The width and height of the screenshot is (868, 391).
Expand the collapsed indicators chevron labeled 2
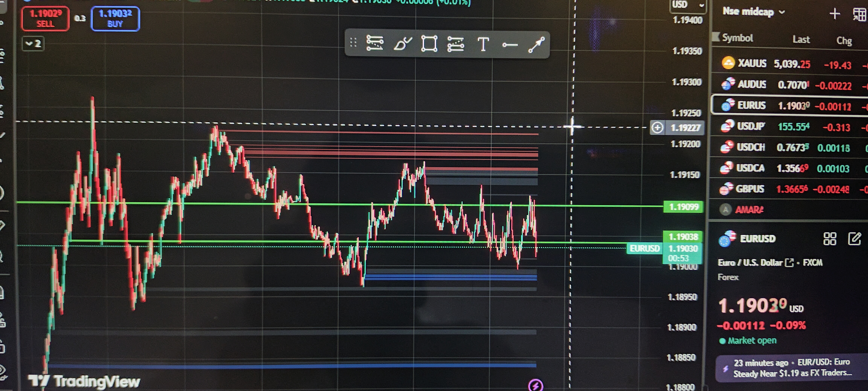33,44
